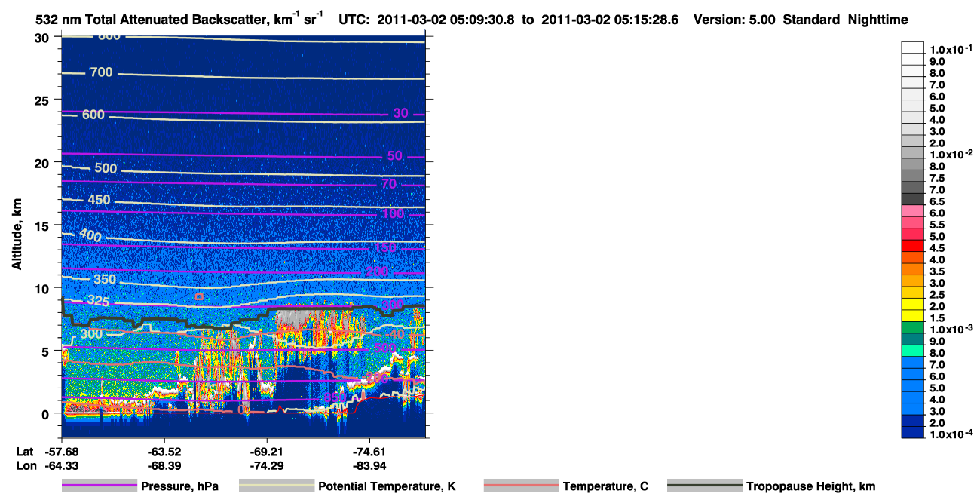Viewport: 980px width, 503px height.
Task: Click the light pink colorbar swatch near 6.0
Action: pos(912,210)
